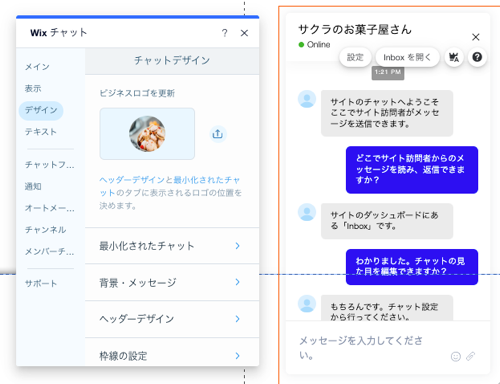This screenshot has height=384, width=500.
Task: Select the business logo thumbnail preview
Action: (147, 134)
